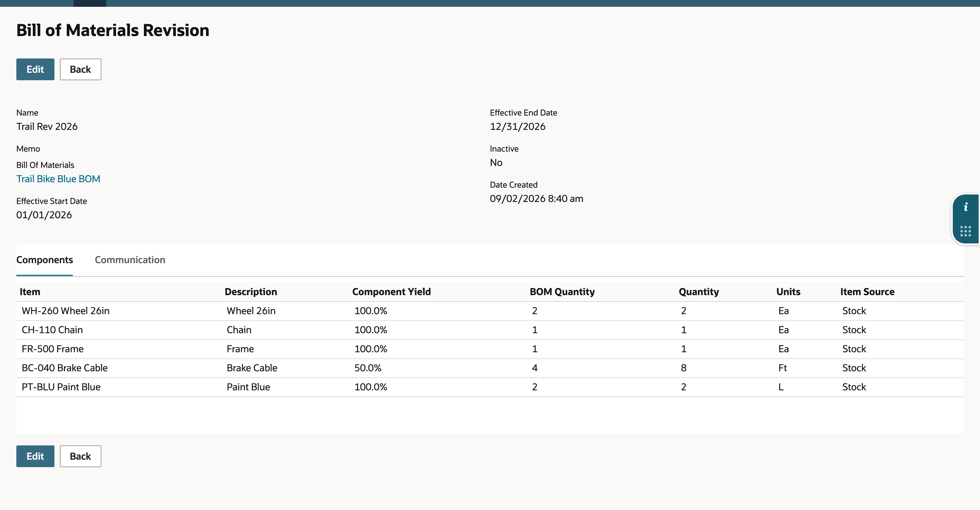Click the top Back button
The image size is (980, 510).
(80, 69)
